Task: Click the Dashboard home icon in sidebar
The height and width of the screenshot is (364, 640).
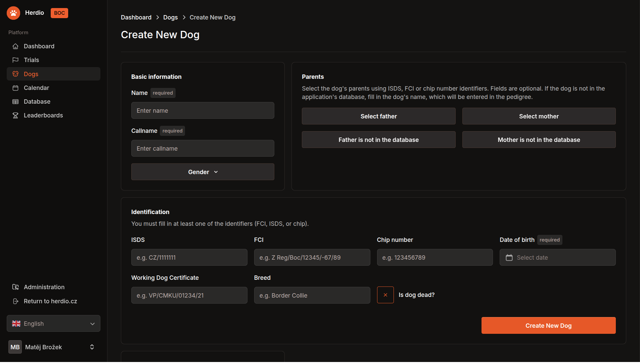Action: (x=15, y=46)
